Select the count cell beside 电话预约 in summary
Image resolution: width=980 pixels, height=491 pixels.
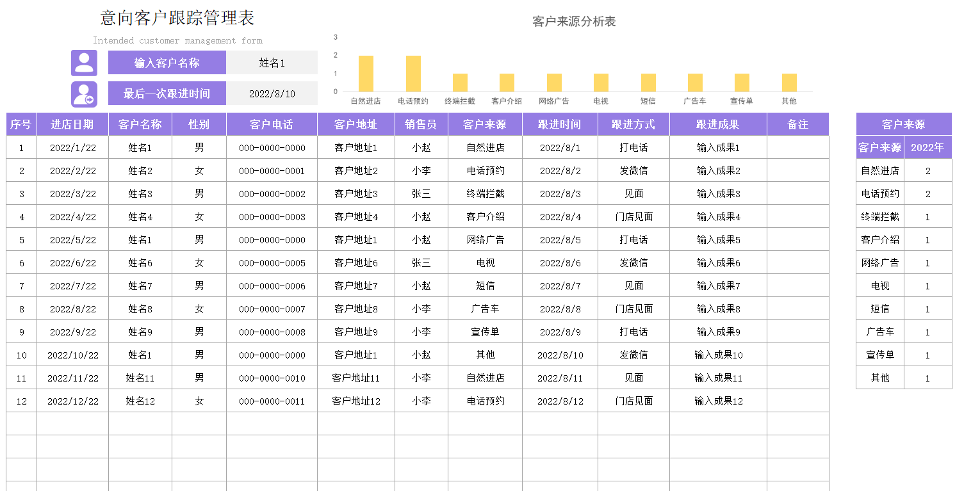point(927,193)
